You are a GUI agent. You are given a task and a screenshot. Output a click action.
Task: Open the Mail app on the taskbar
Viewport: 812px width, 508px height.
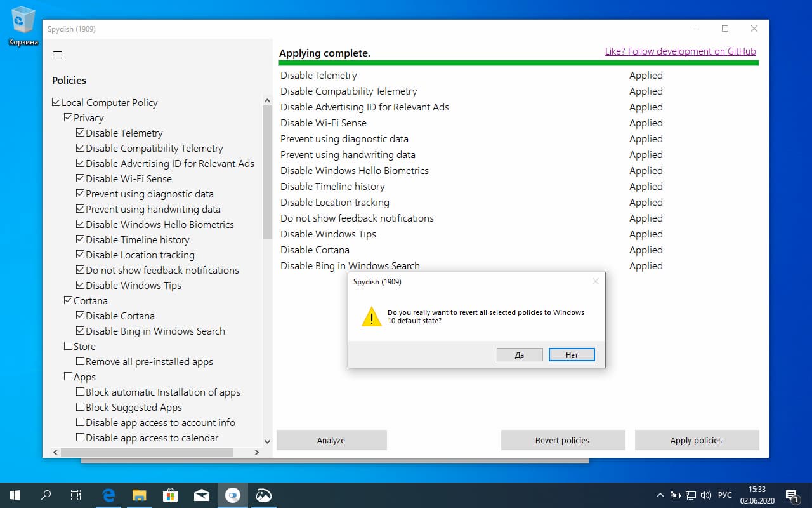[202, 495]
